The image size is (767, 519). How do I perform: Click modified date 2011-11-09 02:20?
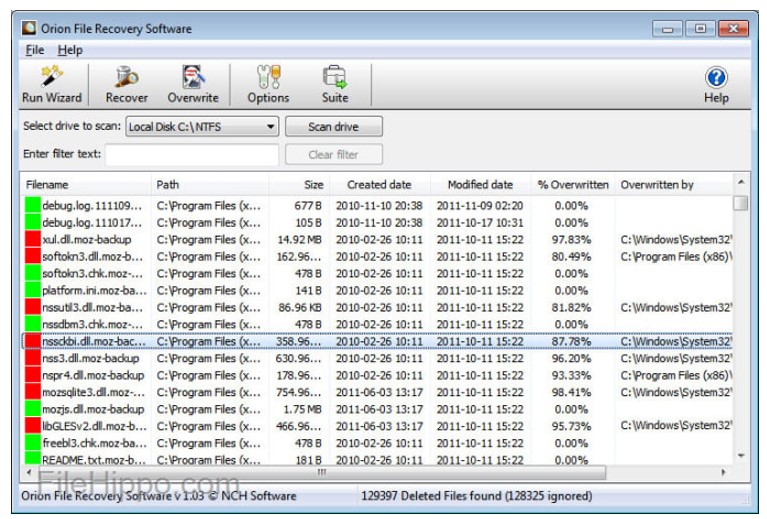click(480, 205)
